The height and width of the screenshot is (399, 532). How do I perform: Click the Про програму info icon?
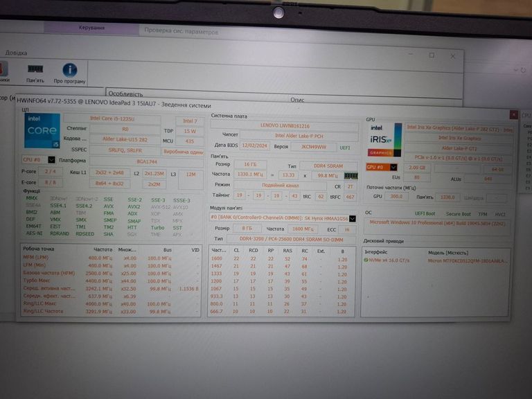click(70, 72)
